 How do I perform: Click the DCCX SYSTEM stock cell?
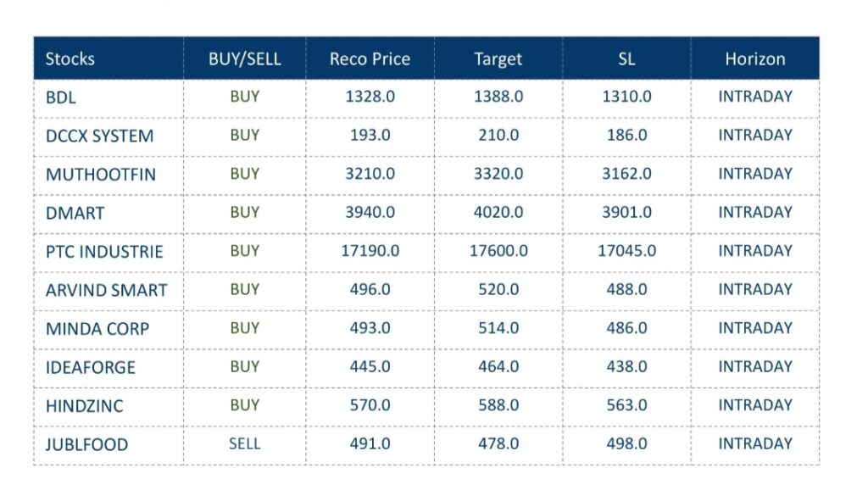[x=99, y=136]
